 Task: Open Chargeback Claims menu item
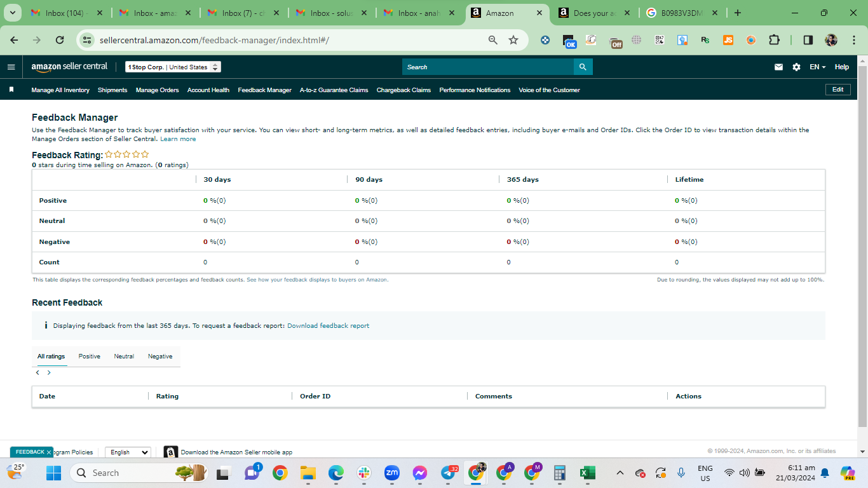(403, 90)
